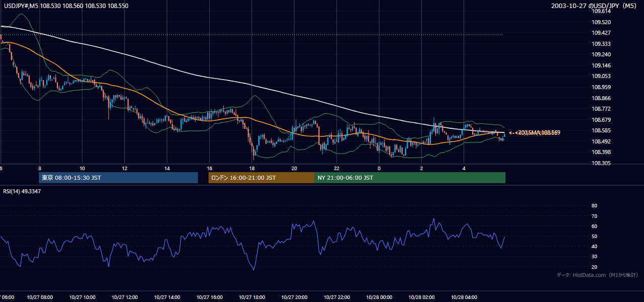Click hour tick 8 under the price chart
The image size is (644, 302).
39,168
